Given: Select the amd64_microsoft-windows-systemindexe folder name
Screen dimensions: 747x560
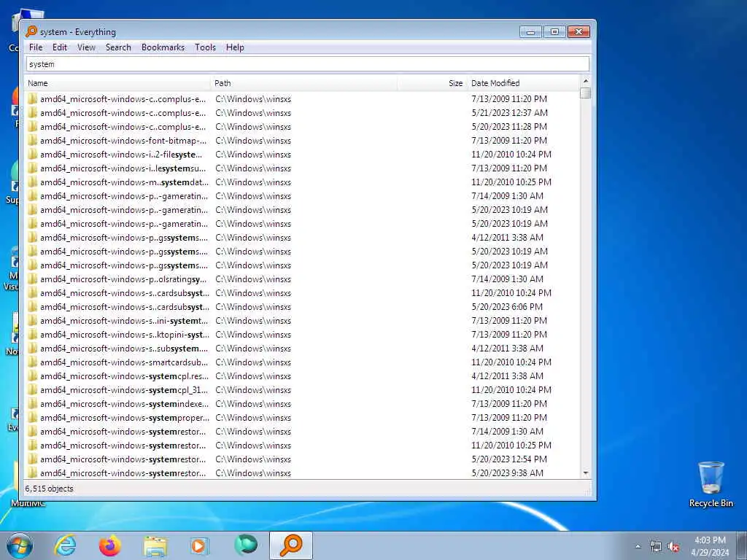Looking at the screenshot, I should [124, 404].
